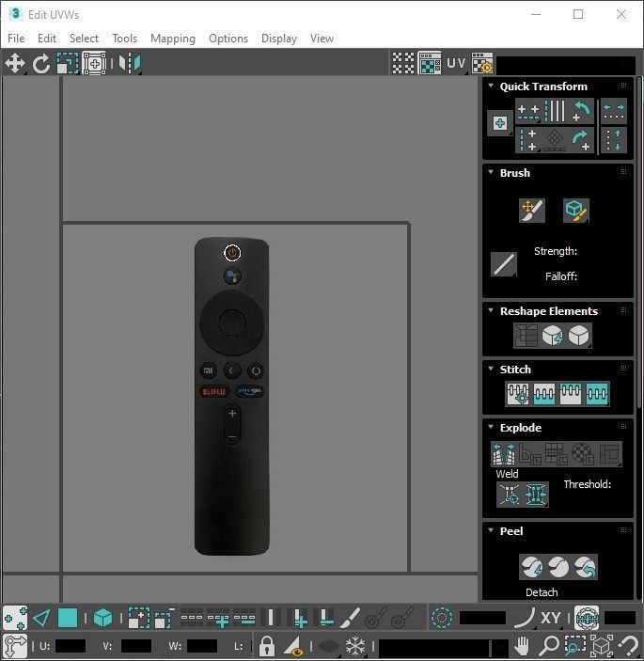Click Relax Until Flat icon
The width and height of the screenshot is (644, 661).
tap(552, 336)
